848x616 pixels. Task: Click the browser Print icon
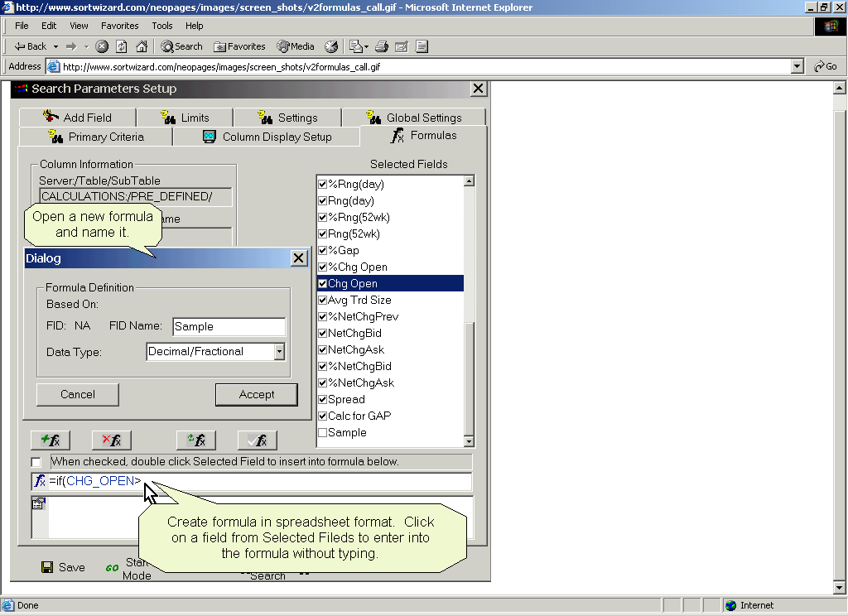[381, 46]
